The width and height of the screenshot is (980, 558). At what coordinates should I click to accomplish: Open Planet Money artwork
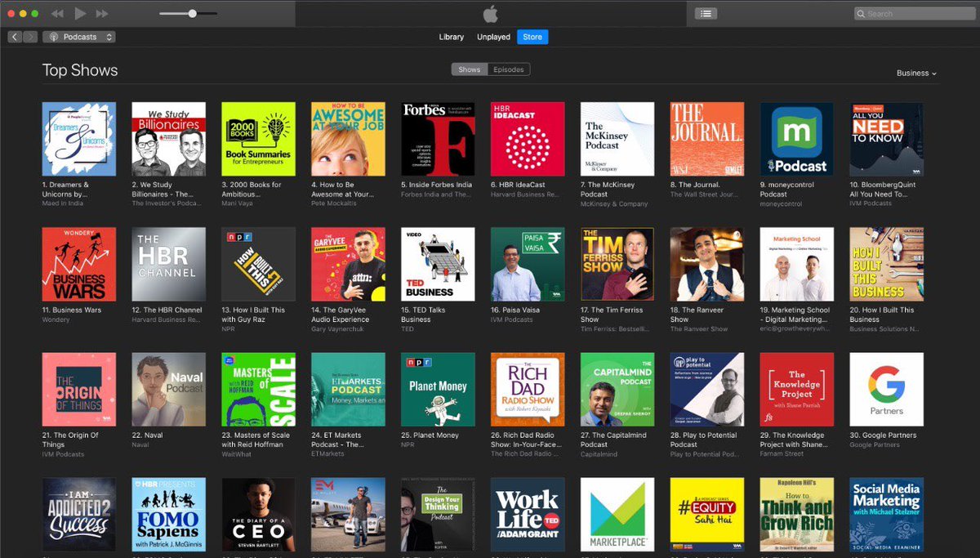pyautogui.click(x=439, y=390)
